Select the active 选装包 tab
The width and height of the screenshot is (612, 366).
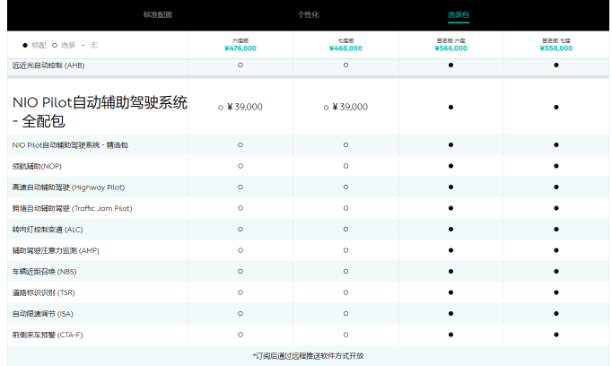pyautogui.click(x=458, y=15)
